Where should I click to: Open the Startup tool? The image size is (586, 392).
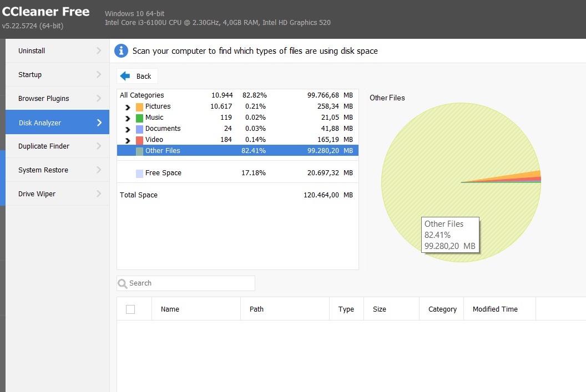click(x=58, y=74)
